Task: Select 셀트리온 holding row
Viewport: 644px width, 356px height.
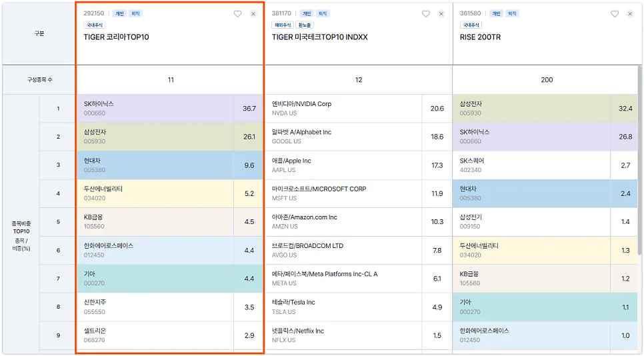Action: (169, 335)
